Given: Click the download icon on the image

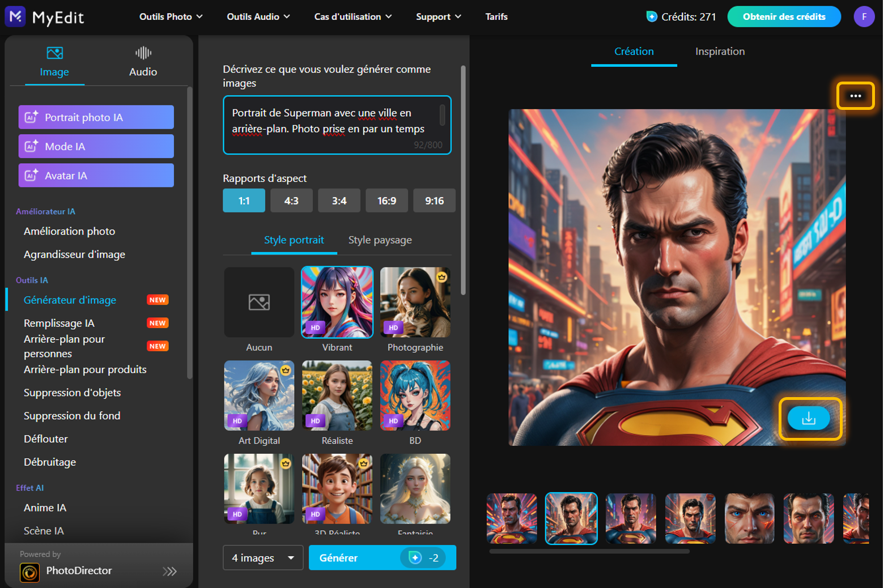Looking at the screenshot, I should point(809,419).
